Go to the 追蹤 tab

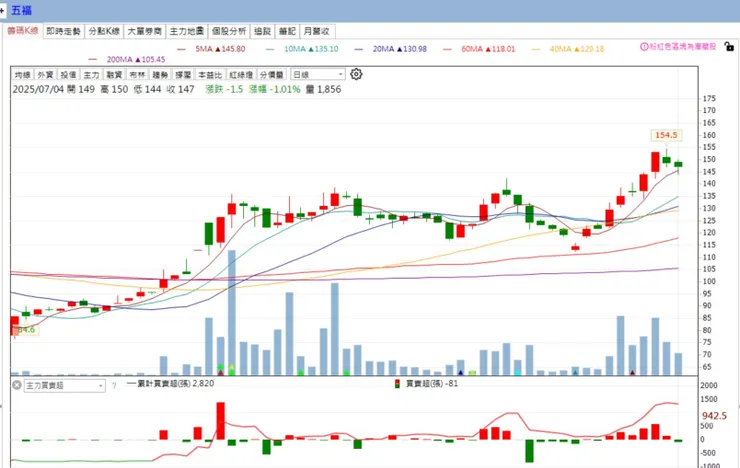tap(262, 31)
